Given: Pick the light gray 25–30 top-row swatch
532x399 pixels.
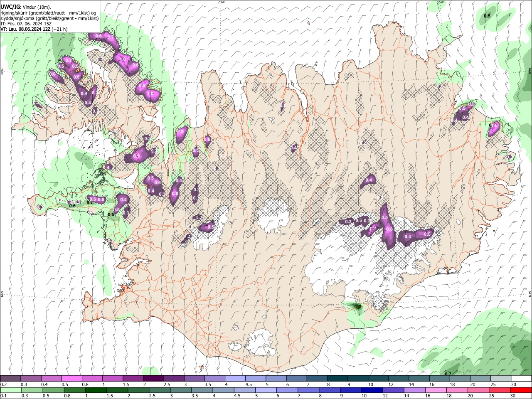Looking at the screenshot, I should tap(500, 379).
